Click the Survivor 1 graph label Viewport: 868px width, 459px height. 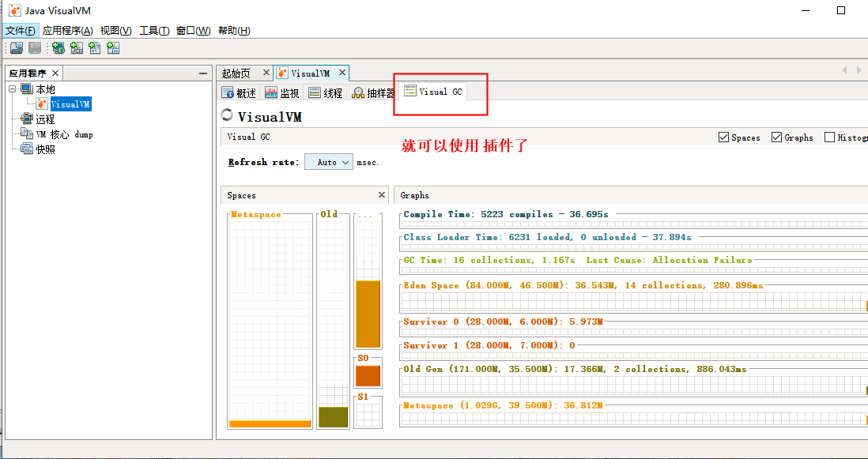point(489,345)
